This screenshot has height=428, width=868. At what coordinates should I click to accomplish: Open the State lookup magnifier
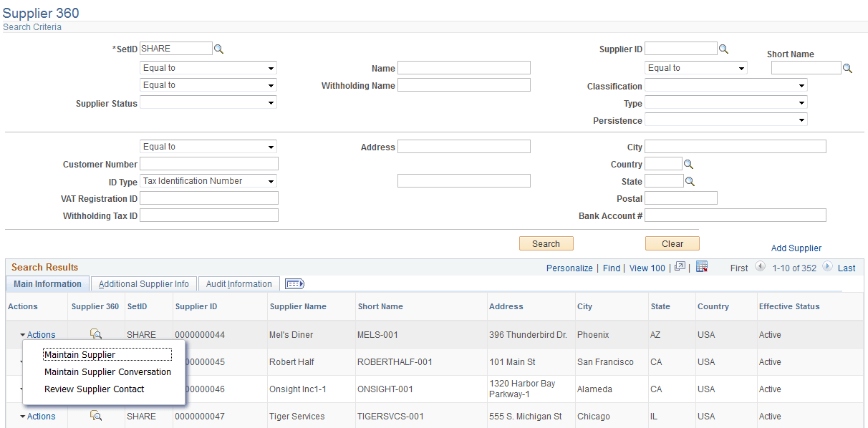(688, 180)
